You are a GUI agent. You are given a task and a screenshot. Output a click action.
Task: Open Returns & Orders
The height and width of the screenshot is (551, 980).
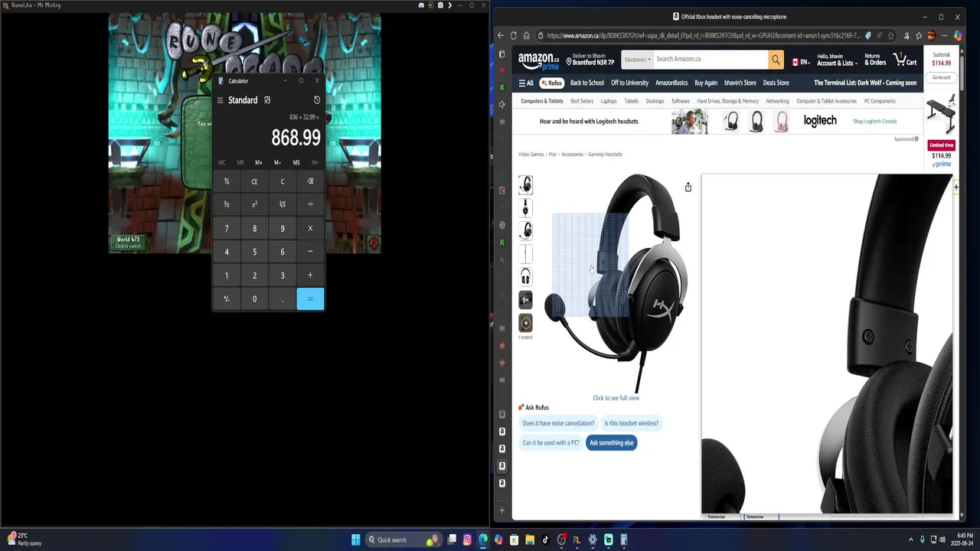pyautogui.click(x=875, y=60)
